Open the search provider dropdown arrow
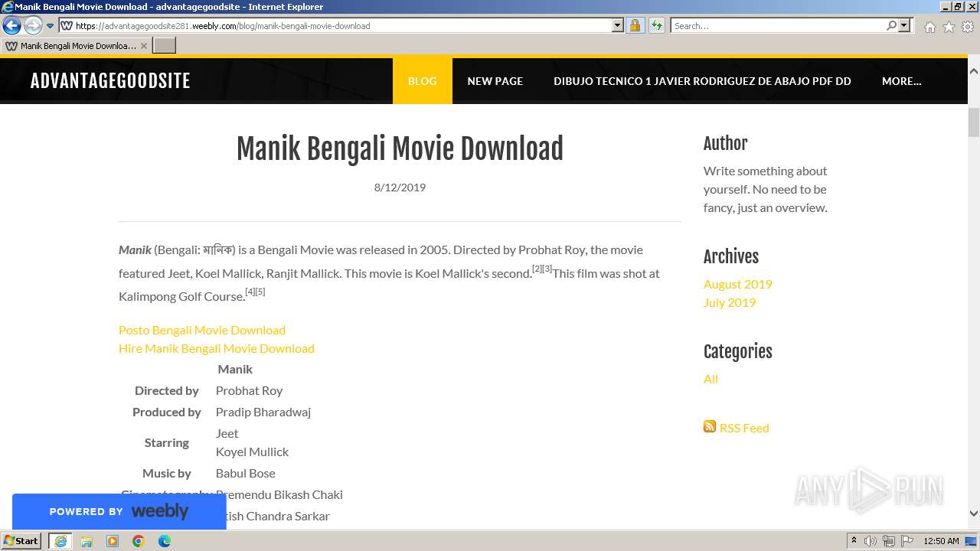Screen dimensions: 980x551 (x=904, y=26)
